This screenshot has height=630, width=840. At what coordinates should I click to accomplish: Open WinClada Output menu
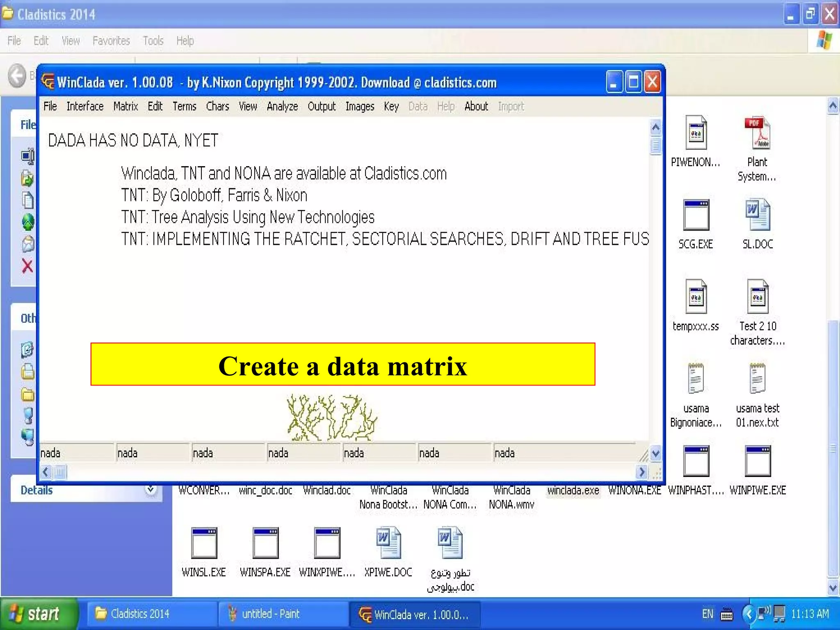click(322, 106)
